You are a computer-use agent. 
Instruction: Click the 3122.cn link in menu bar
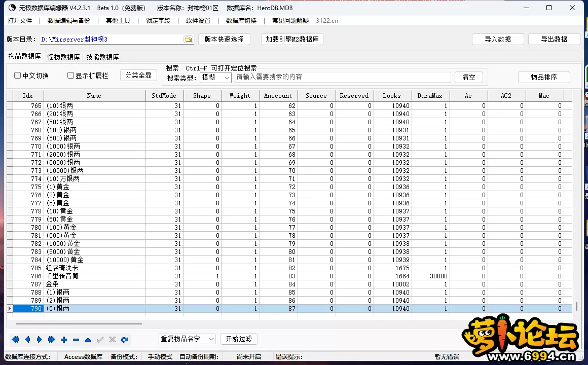327,21
